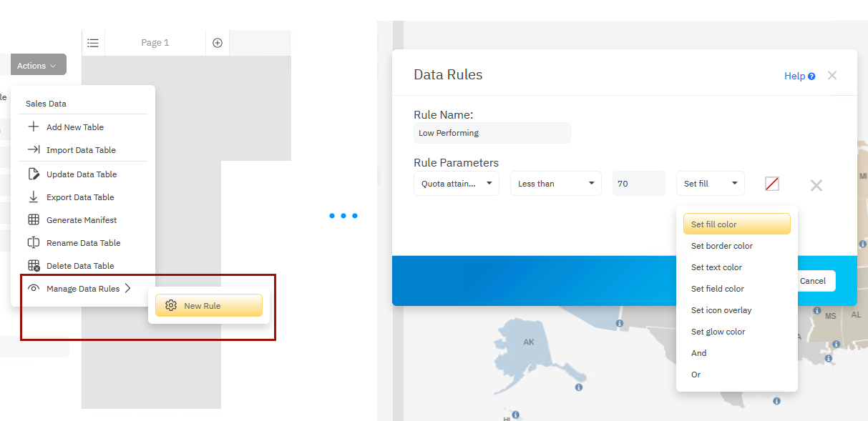Click the Delete Data Table icon
The image size is (868, 421).
[x=34, y=265]
